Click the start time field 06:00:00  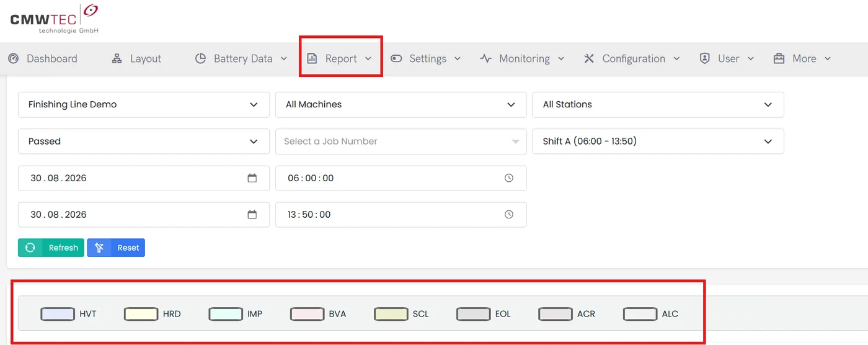401,178
